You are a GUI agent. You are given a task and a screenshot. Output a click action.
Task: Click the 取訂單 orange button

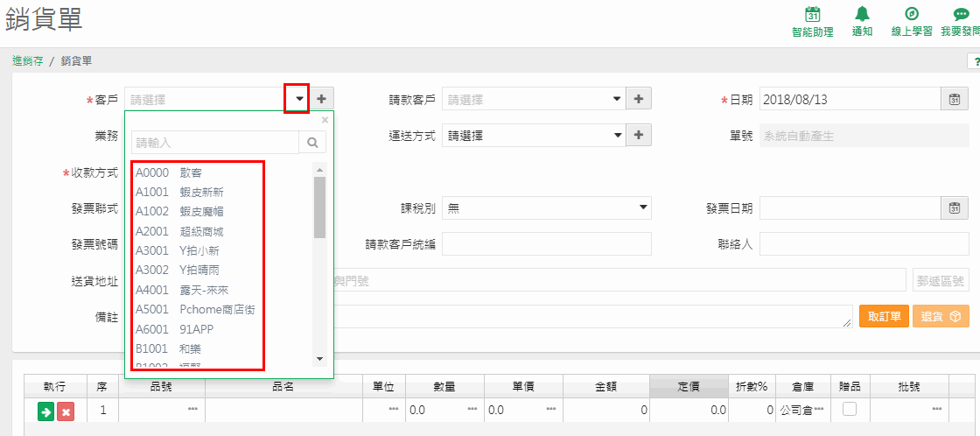(x=885, y=316)
